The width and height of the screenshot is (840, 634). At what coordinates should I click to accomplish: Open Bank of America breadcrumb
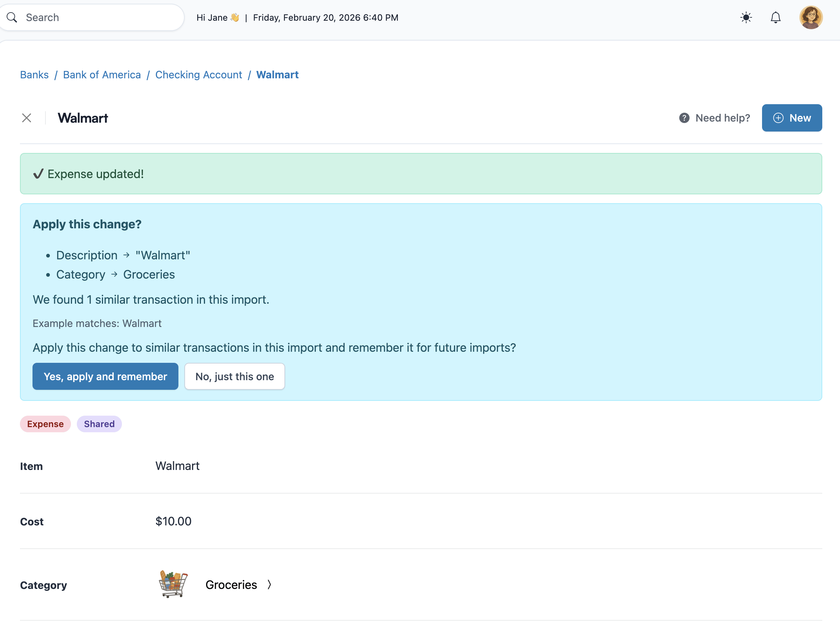[102, 75]
